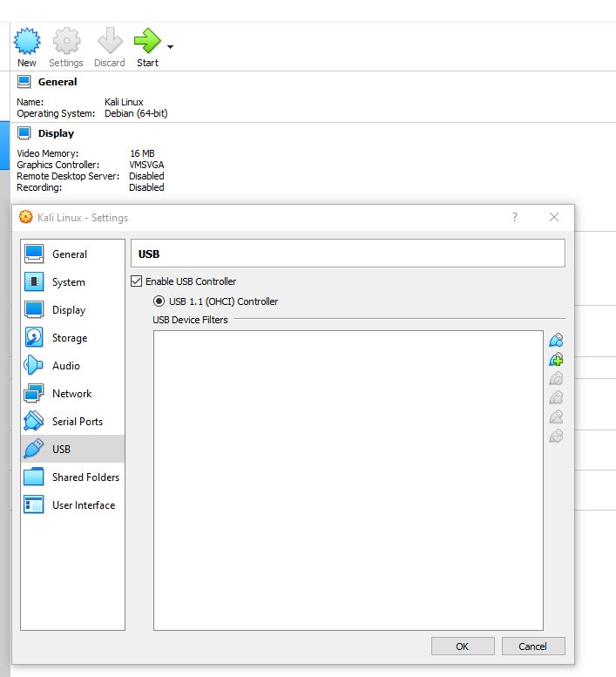Select USB 1.1 (OHCI) Controller radio button
The image size is (616, 677).
point(159,301)
